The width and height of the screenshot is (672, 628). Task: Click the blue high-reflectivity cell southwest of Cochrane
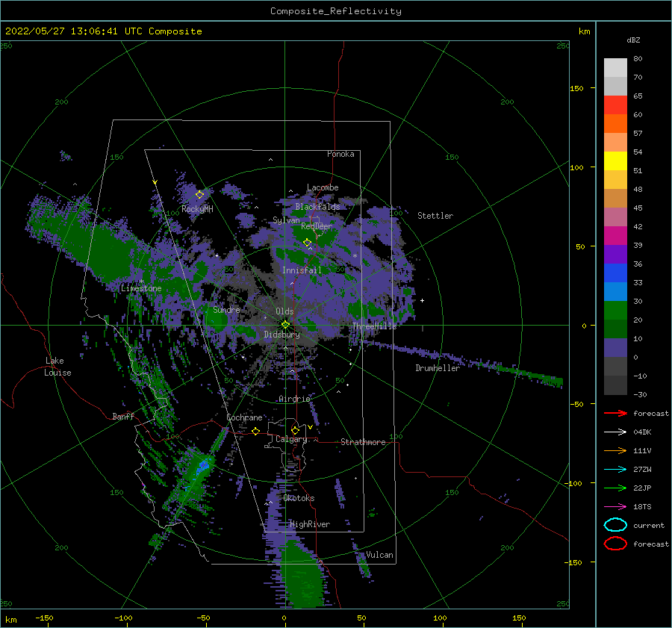[x=202, y=467]
